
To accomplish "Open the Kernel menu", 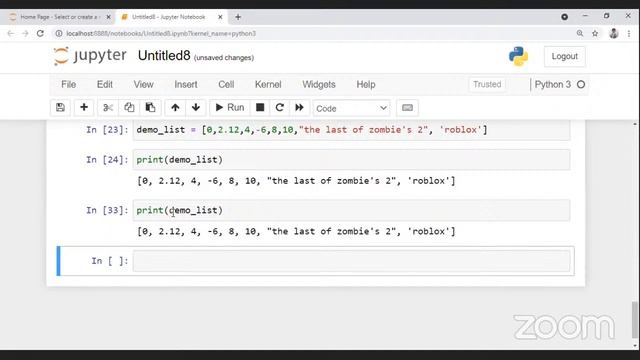I will point(268,84).
